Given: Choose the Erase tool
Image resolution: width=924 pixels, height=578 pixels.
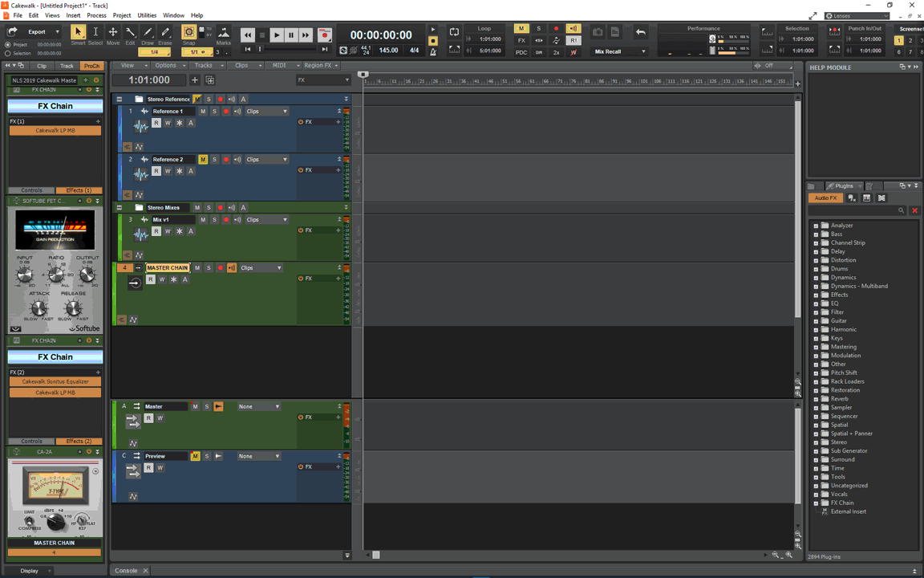Looking at the screenshot, I should coord(165,32).
